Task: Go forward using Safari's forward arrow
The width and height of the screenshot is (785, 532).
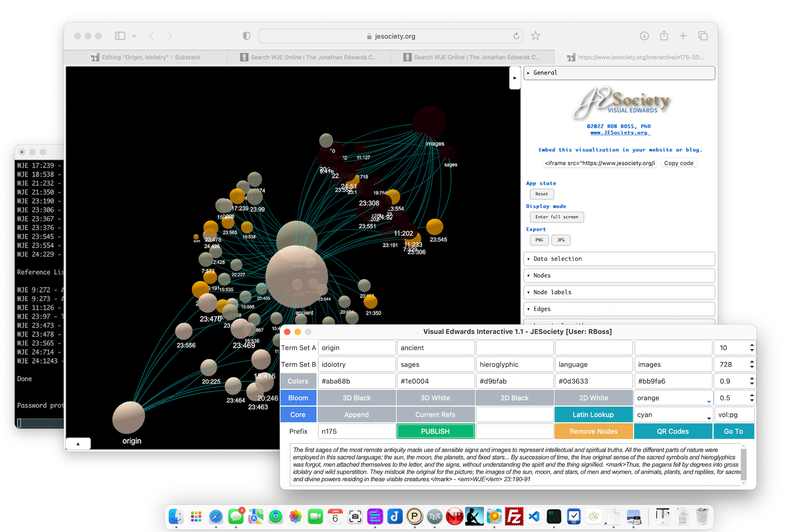Action: (170, 36)
